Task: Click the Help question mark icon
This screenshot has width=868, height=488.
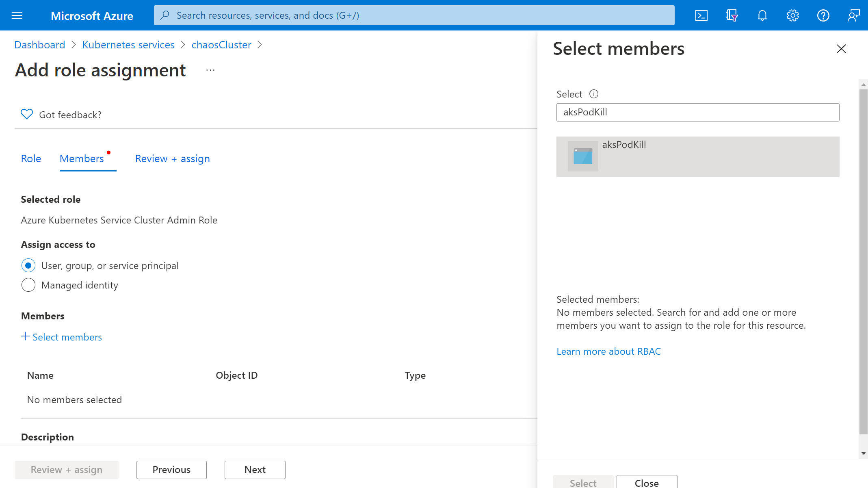Action: pos(823,15)
